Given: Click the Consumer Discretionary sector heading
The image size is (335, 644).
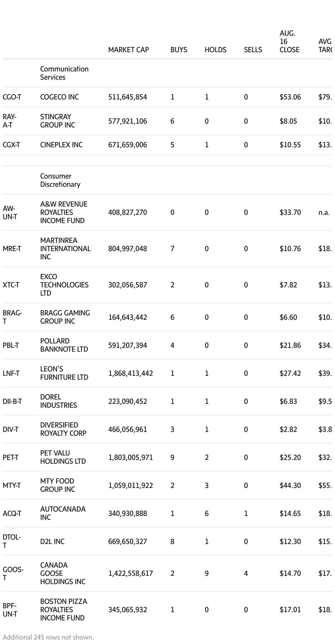Looking at the screenshot, I should click(x=60, y=180).
